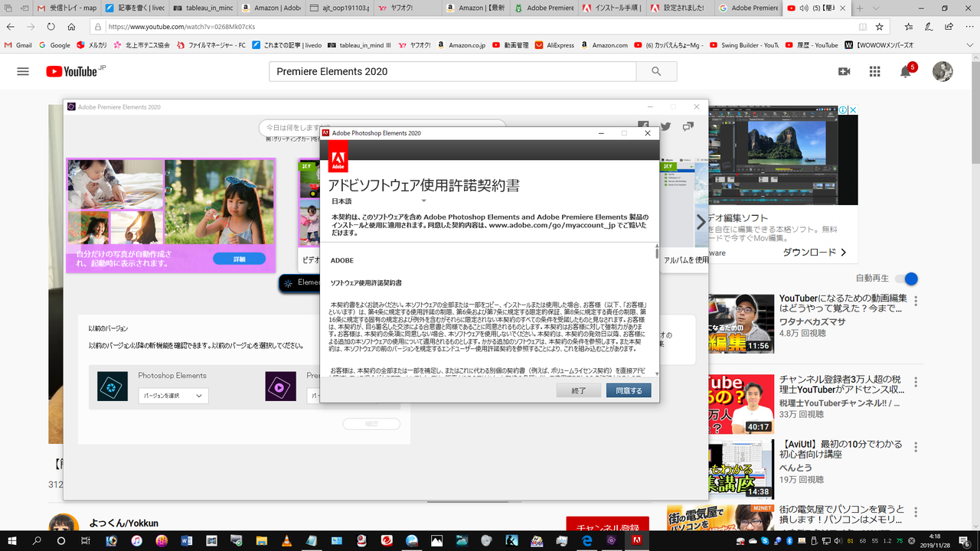Click the ダウンロード ad link
Viewport: 980px width, 551px height.
pos(814,253)
